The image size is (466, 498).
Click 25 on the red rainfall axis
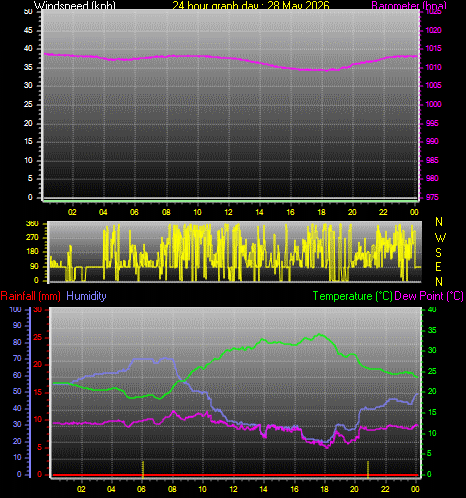(x=38, y=337)
